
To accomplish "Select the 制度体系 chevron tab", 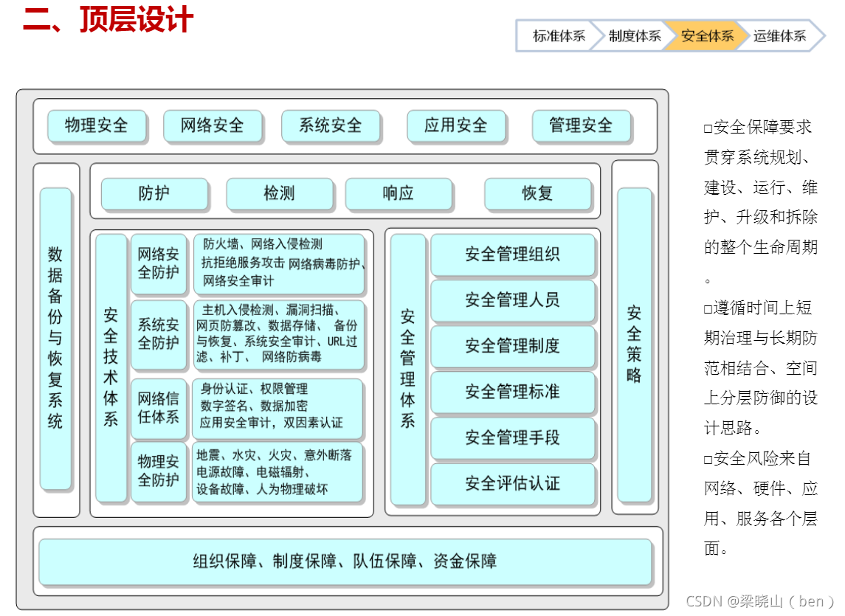I will [x=634, y=36].
